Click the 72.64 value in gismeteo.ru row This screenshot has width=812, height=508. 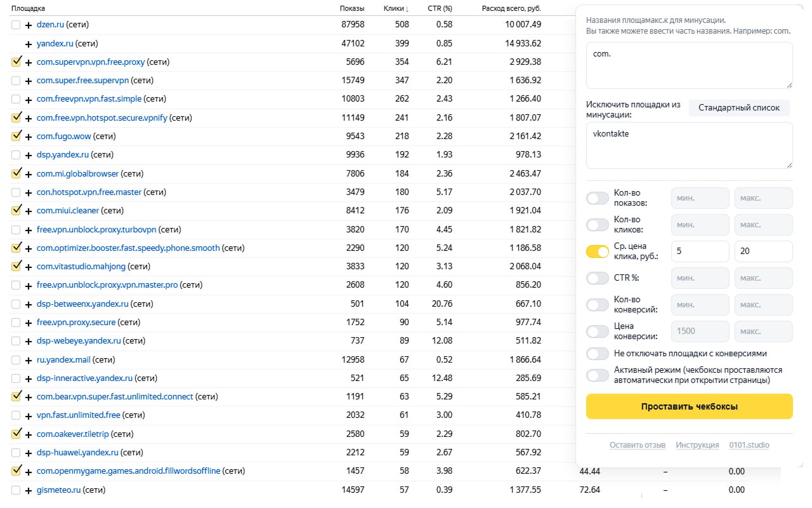[589, 490]
